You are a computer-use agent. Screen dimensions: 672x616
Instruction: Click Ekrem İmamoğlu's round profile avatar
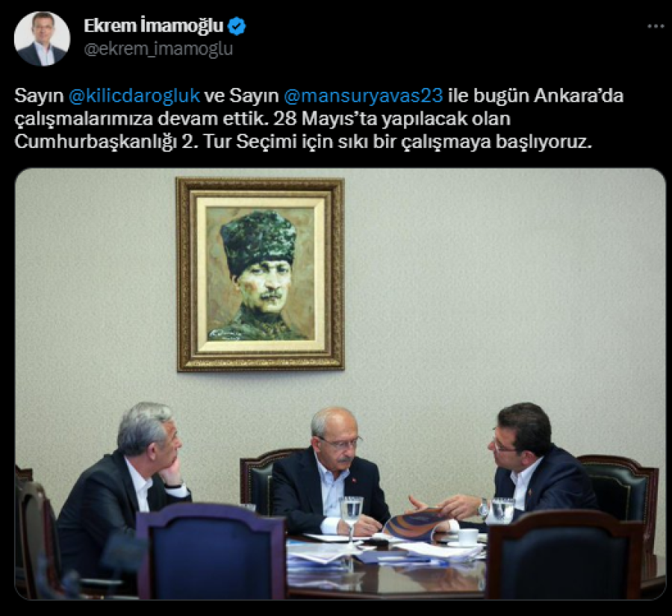coord(42,39)
